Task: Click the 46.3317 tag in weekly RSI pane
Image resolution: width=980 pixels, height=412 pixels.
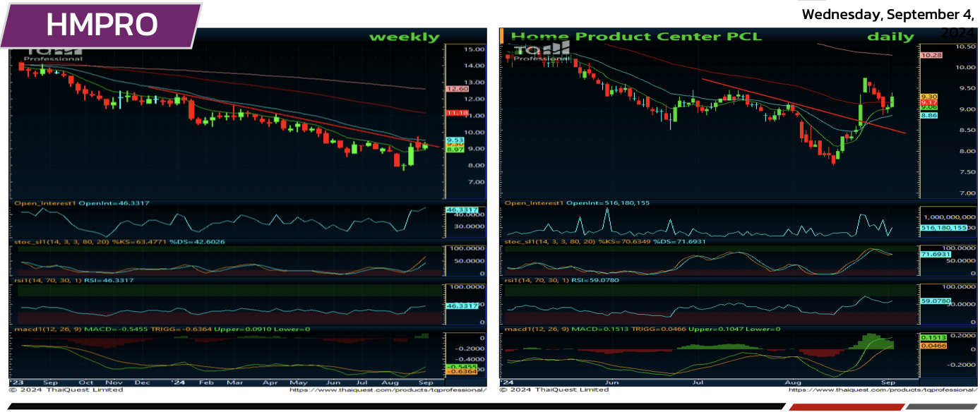Action: [462, 305]
